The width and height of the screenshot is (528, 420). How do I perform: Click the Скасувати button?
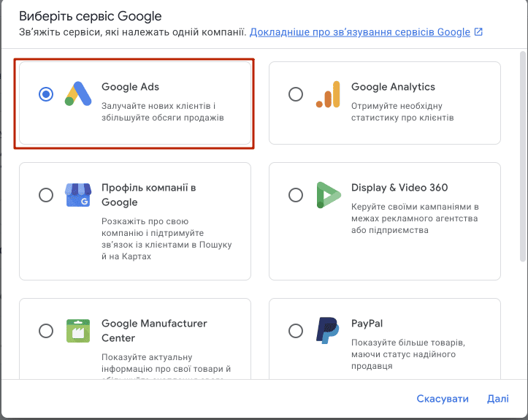point(443,399)
